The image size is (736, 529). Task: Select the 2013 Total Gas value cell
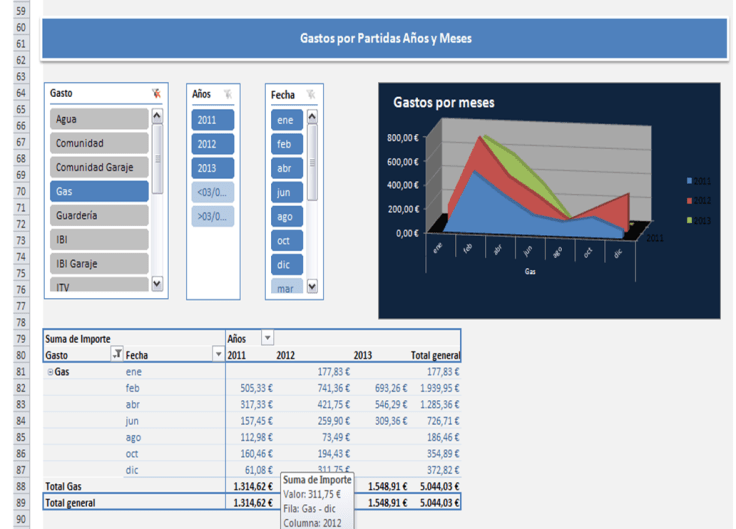(388, 486)
